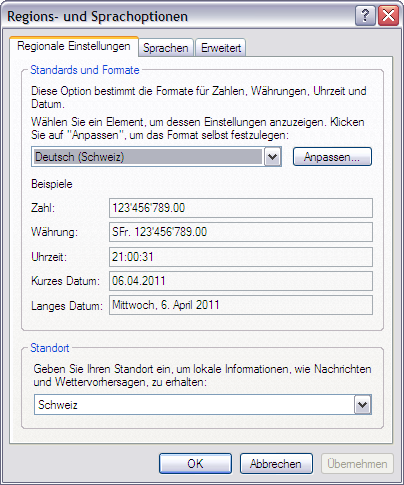Click the text starting with Diese Option bestimmt
Viewport: 404px width, 485px height.
tap(199, 97)
